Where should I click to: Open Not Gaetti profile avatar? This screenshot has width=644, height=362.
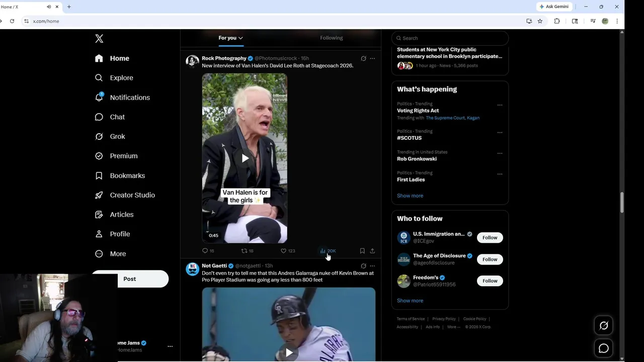[192, 269]
